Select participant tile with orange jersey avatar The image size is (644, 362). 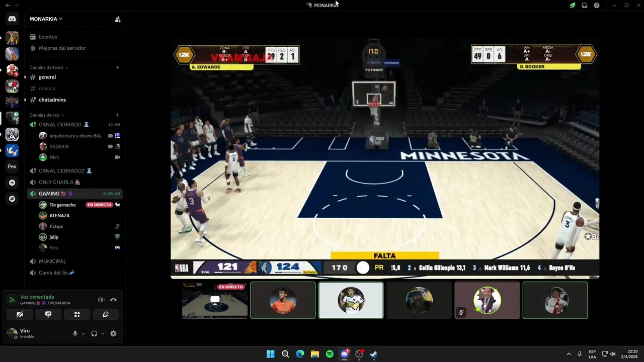click(283, 300)
